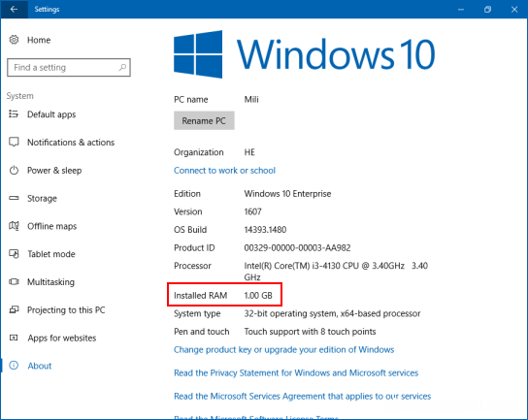Open the Microsoft Services Agreement link
The height and width of the screenshot is (420, 528).
pyautogui.click(x=303, y=396)
